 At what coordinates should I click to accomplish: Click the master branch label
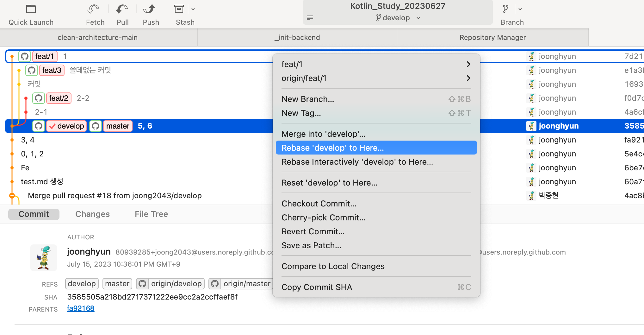tap(118, 126)
